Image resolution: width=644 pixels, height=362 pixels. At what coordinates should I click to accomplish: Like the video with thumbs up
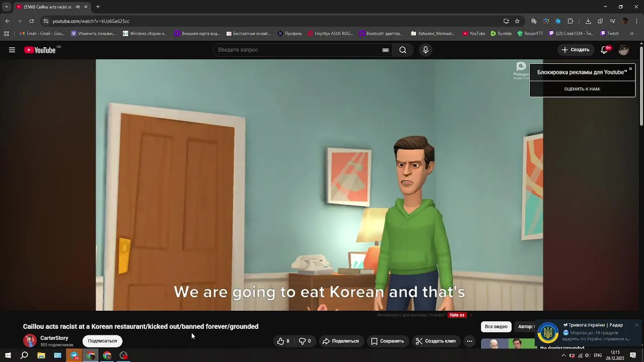(x=283, y=341)
